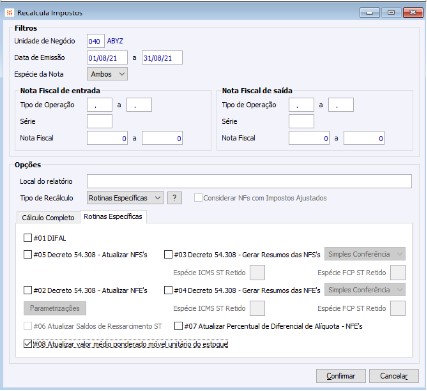Click the Cancelar button
Screen dimensions: 427x391
[394, 376]
